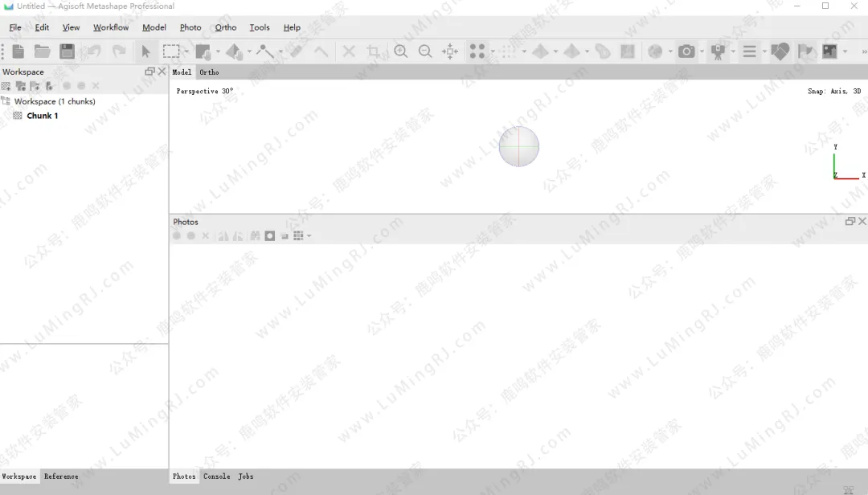
Task: Select Chunk 1 in the workspace tree
Action: tap(42, 116)
